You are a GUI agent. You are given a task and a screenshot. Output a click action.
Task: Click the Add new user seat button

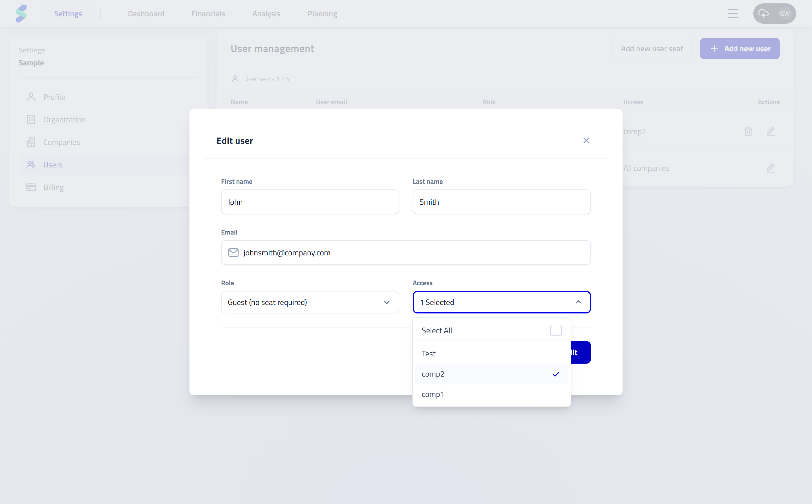[652, 48]
